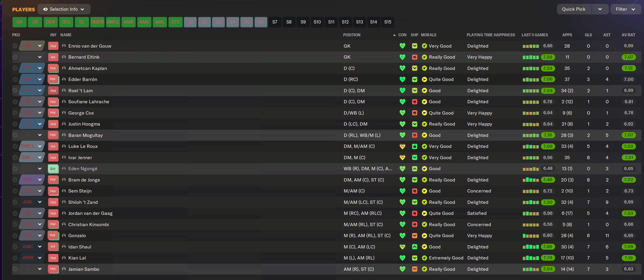Click Eden Ngongé's Sct info badge
This screenshot has height=280, width=644.
coord(53,169)
